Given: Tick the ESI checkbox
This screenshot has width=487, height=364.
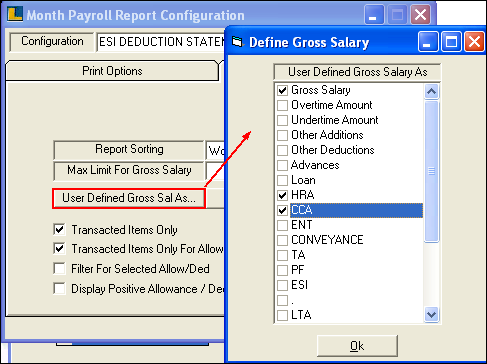Looking at the screenshot, I should point(282,285).
